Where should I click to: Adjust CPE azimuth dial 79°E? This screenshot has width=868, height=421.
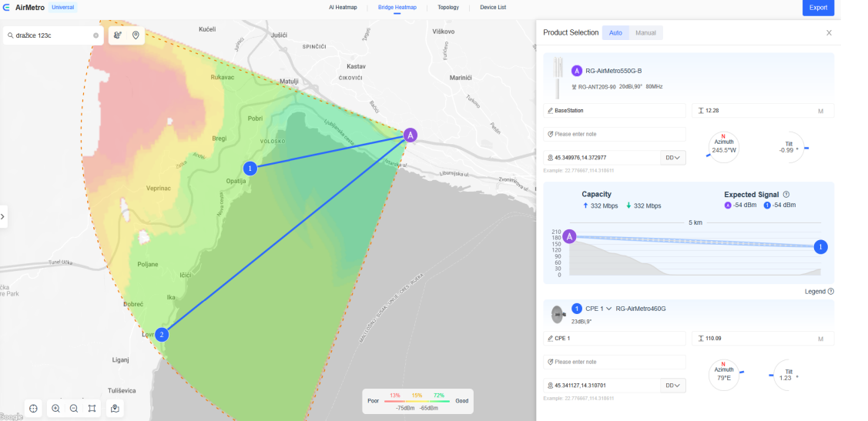[723, 375]
